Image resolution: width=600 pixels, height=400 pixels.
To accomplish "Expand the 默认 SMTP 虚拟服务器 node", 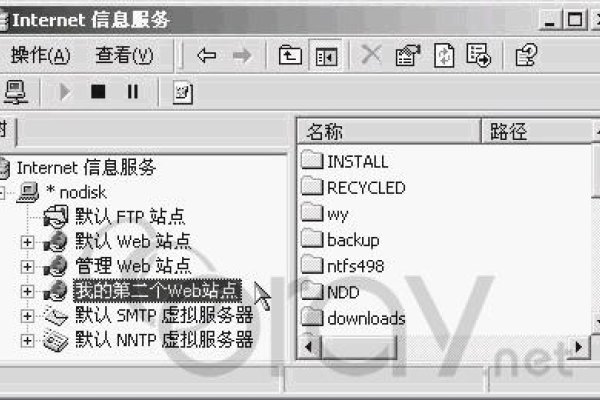I will pos(27,316).
